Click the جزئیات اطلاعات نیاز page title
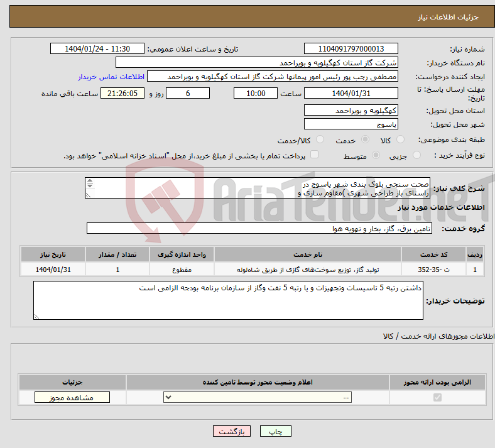Screen dimensions: 495x448 [x=449, y=17]
